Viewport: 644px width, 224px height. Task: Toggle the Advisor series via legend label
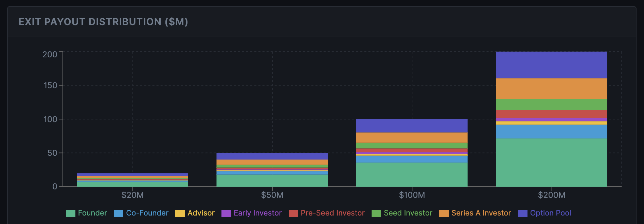[201, 213]
